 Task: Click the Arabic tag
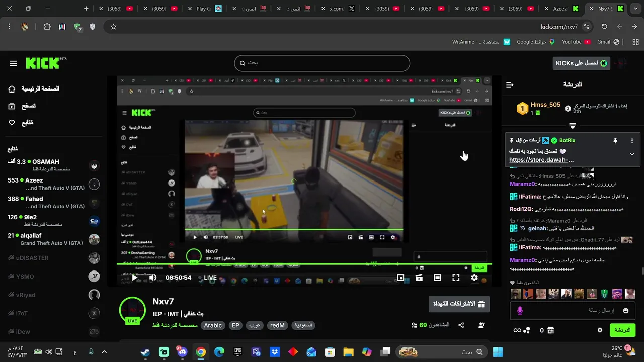(x=213, y=325)
